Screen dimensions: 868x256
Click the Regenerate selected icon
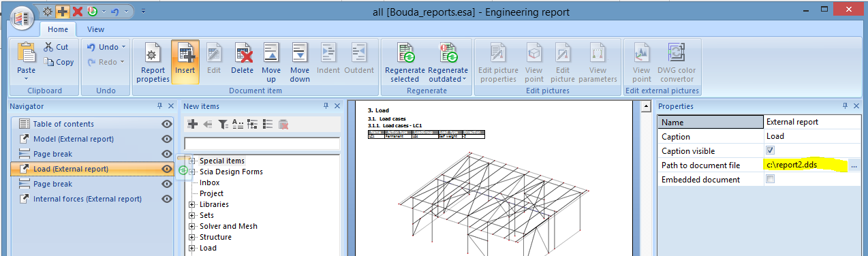click(x=406, y=52)
